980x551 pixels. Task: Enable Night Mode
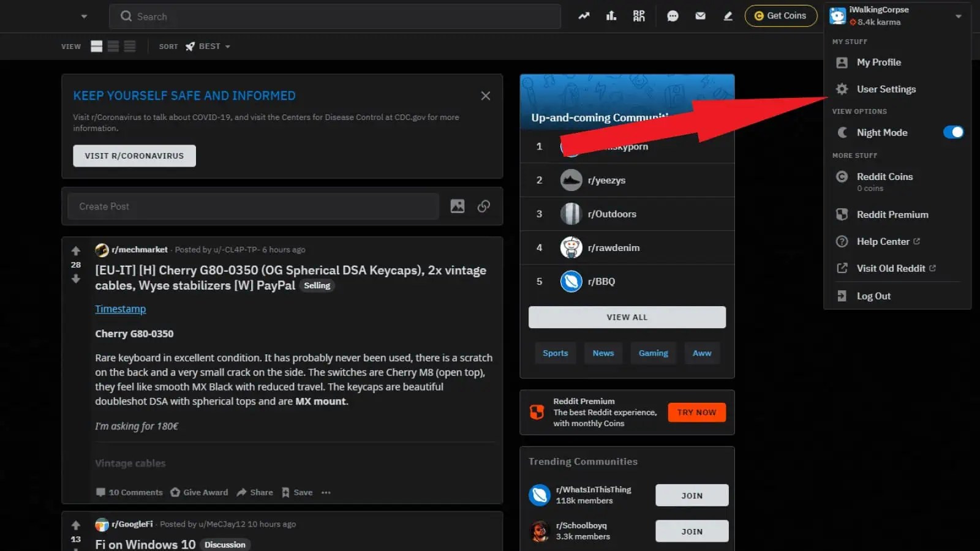[953, 132]
